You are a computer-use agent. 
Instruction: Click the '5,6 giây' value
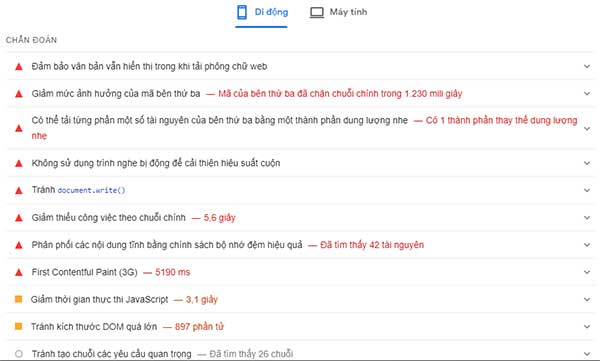(219, 217)
